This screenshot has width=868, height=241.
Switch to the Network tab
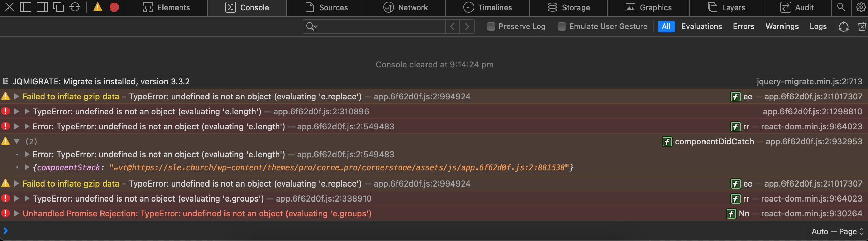[405, 7]
